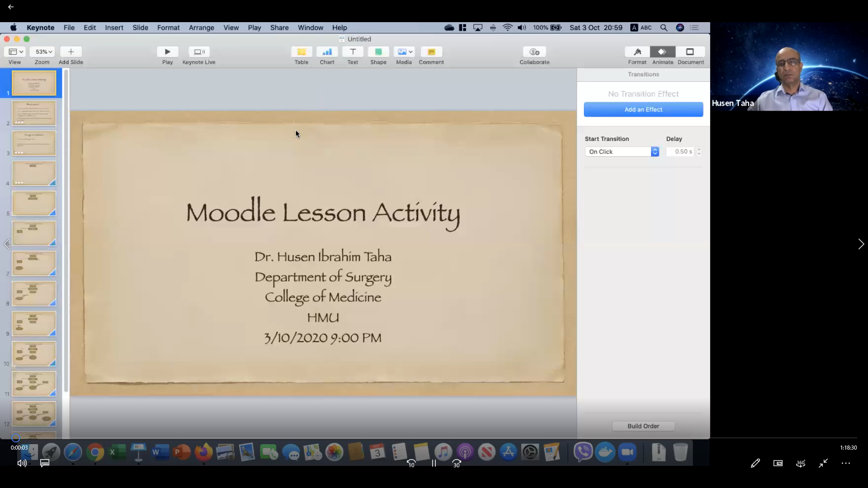Collapse slide navigator left chevron
Image resolution: width=868 pixels, height=488 pixels.
coord(6,244)
